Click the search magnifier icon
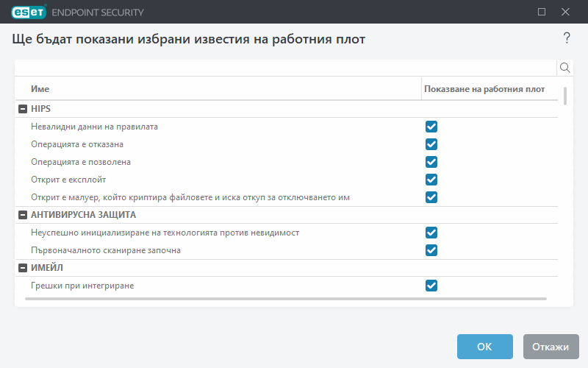Viewport: 588px width, 368px height. [x=564, y=68]
